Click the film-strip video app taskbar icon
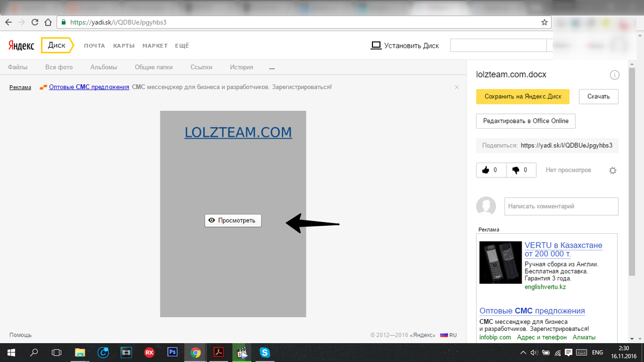This screenshot has height=362, width=644. 127,353
